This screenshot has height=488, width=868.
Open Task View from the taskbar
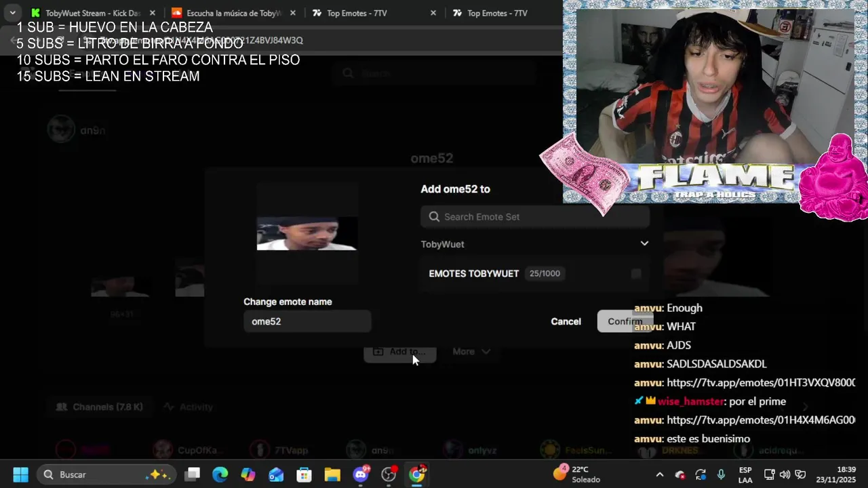tap(193, 474)
